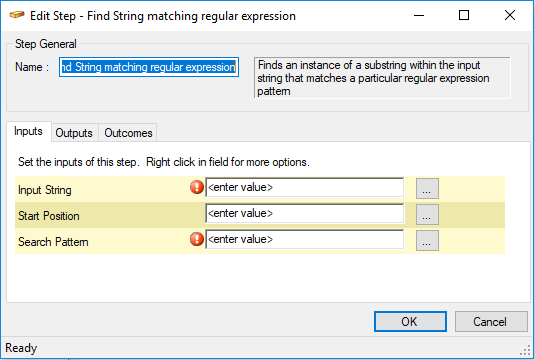The height and width of the screenshot is (360, 535).
Task: Focus the Input String value field
Action: 305,187
